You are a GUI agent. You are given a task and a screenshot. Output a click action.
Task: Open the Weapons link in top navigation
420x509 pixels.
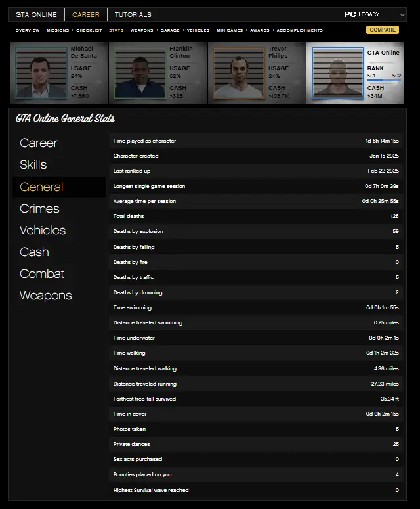pos(142,30)
